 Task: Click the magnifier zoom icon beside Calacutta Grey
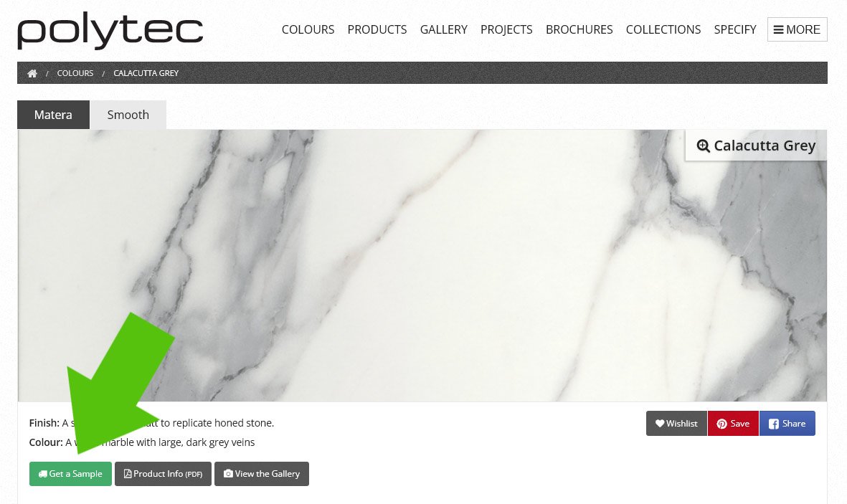click(x=703, y=146)
